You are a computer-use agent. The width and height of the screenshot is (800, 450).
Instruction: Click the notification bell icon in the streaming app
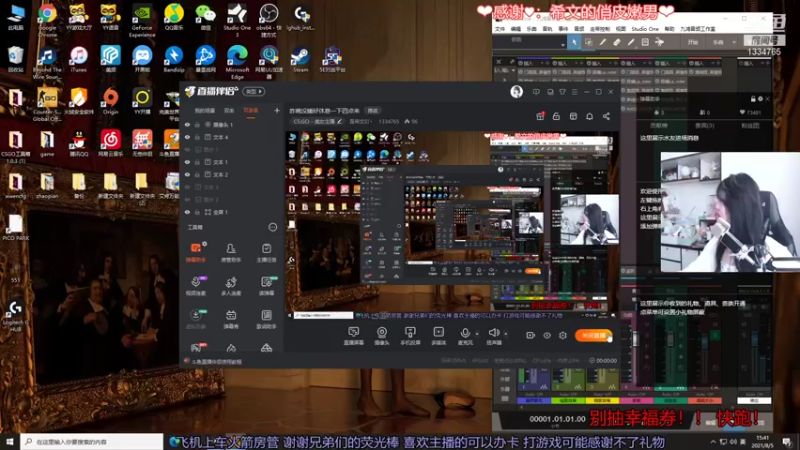coord(589,116)
